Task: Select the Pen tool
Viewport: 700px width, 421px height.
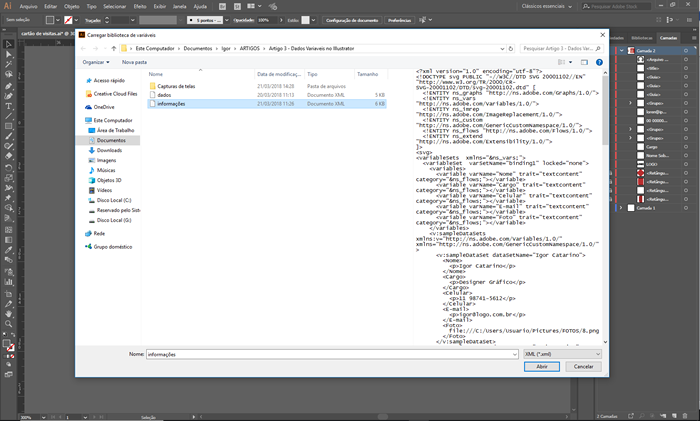Action: click(x=8, y=86)
